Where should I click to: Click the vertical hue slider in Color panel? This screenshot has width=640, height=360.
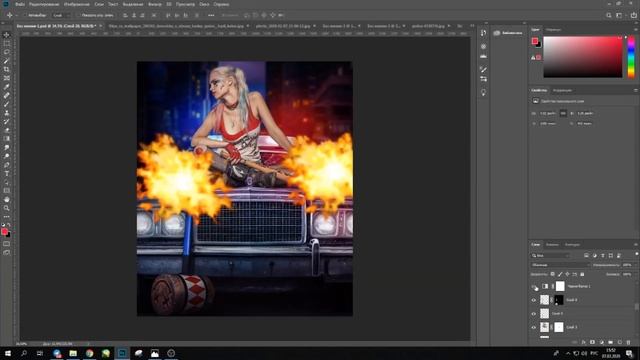coord(631,57)
